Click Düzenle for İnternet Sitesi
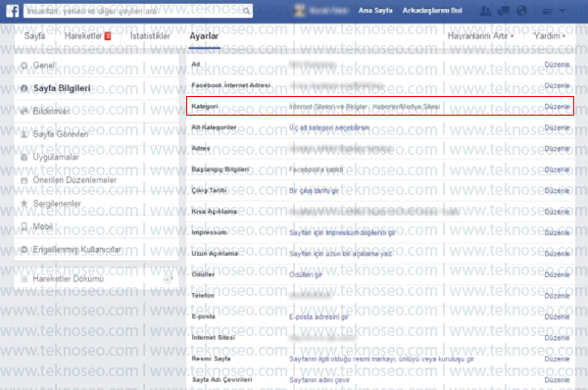 557,338
